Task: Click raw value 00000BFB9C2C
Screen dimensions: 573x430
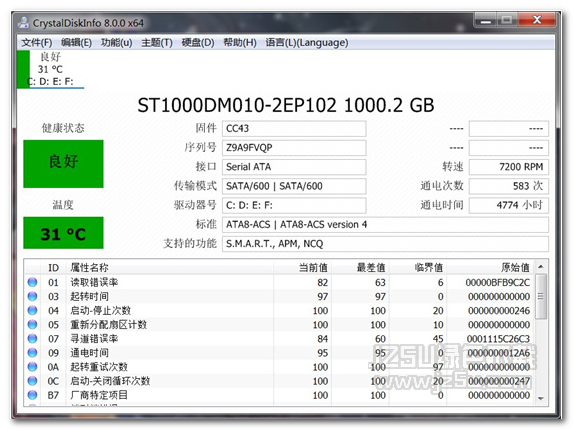Action: [498, 282]
